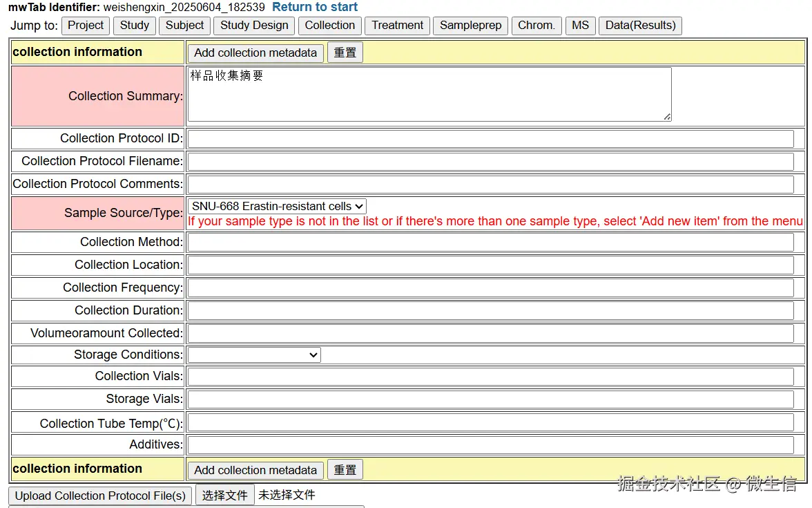The image size is (812, 508).
Task: Click the red sample type hint text
Action: tap(495, 221)
